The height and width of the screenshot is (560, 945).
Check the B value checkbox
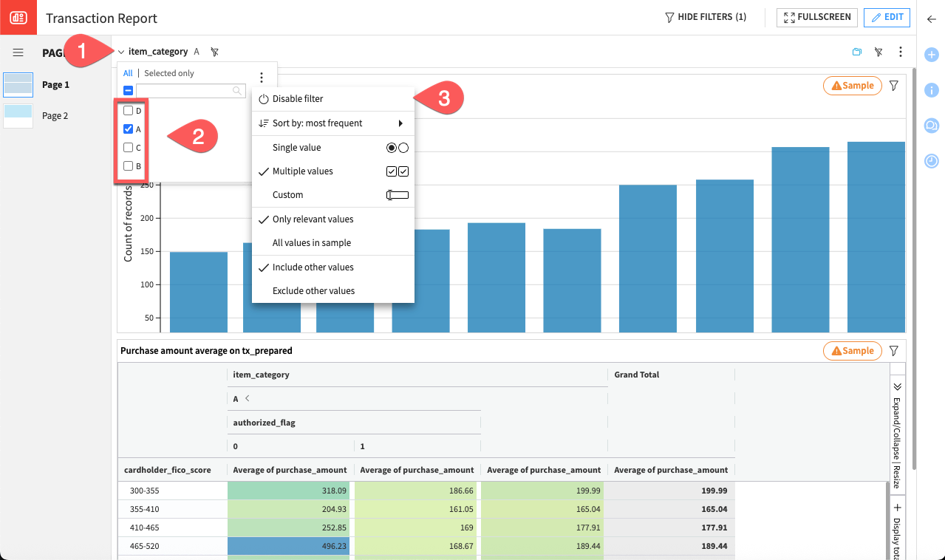pos(129,166)
